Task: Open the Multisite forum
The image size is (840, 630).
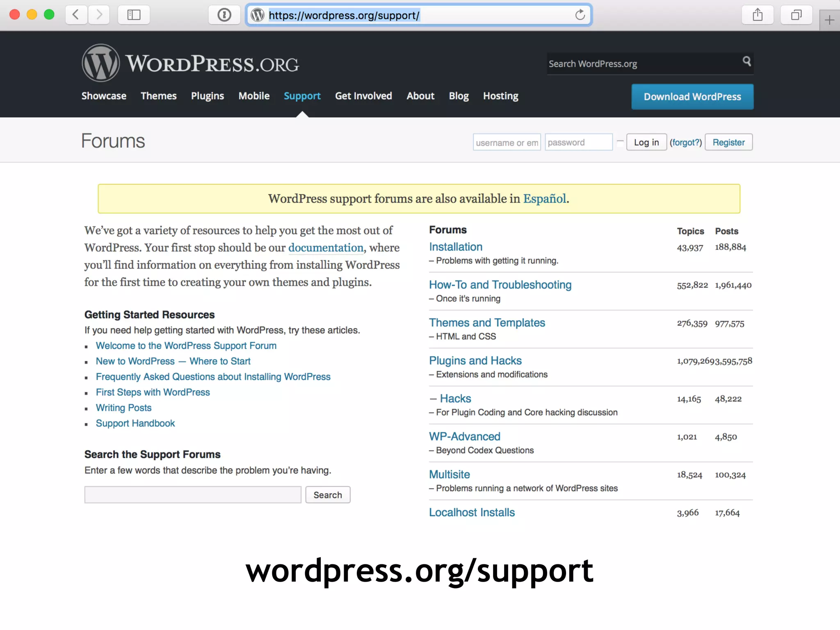Action: tap(449, 475)
